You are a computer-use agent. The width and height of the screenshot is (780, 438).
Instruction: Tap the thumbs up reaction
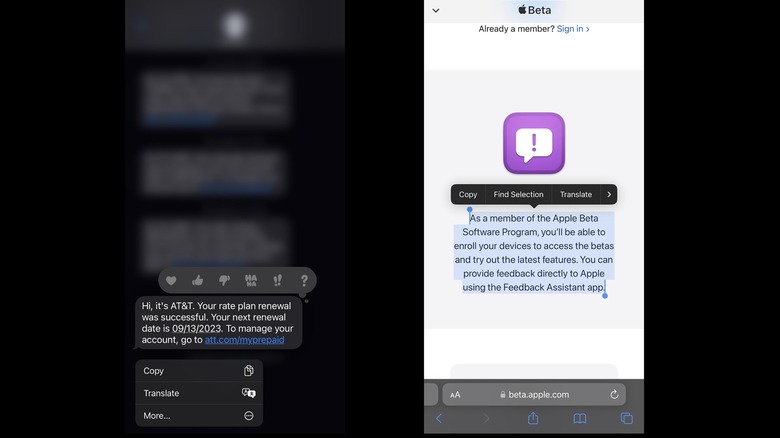[x=197, y=280]
